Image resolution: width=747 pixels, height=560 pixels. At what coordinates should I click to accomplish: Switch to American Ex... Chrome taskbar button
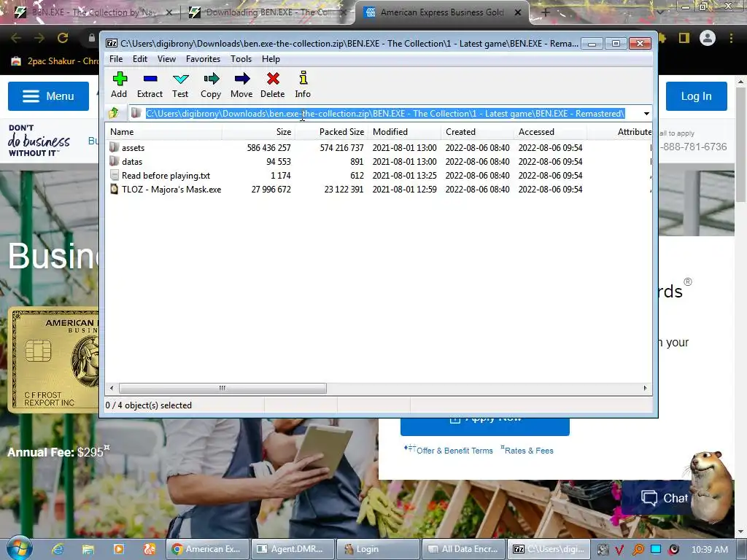[x=208, y=549]
